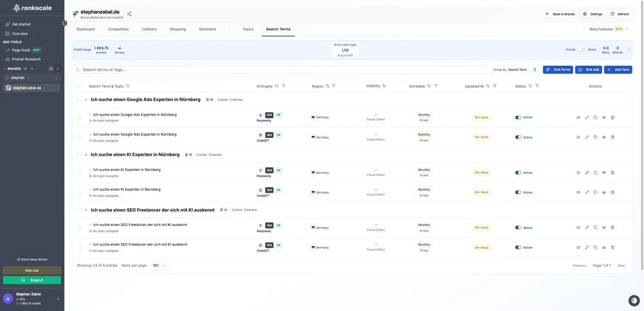644x311 pixels.
Task: Duplicate the SEO Freelancer ChatGPT term
Action: point(595,247)
